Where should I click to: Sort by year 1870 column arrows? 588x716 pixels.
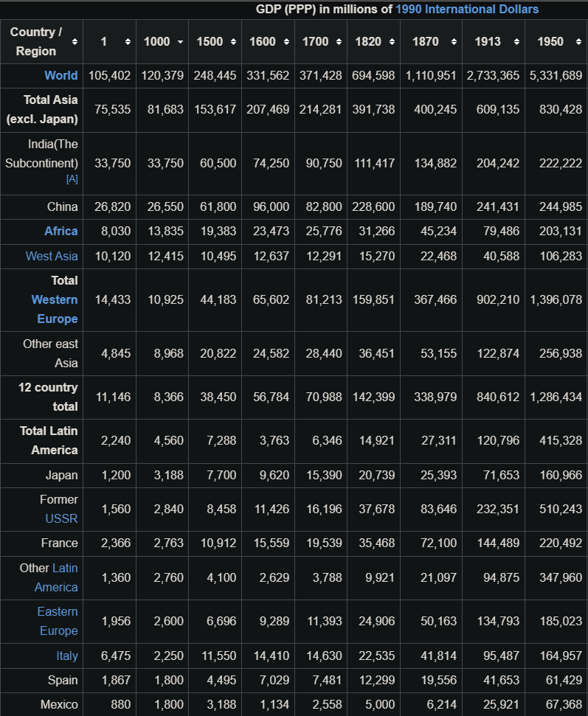454,41
